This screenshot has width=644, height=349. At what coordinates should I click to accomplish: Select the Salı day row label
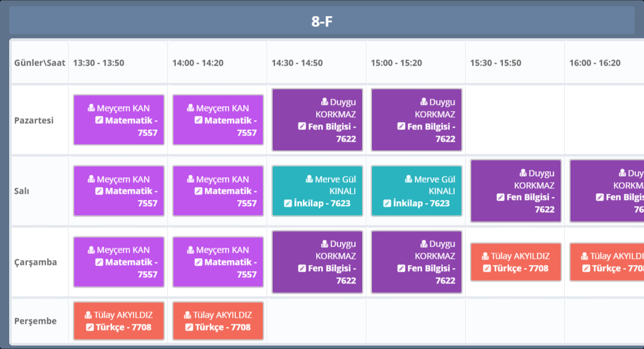coord(22,191)
